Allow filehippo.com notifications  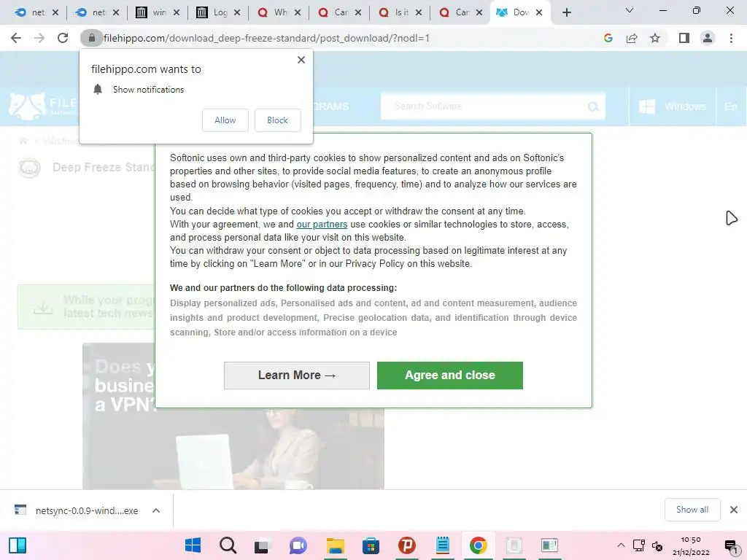click(225, 120)
